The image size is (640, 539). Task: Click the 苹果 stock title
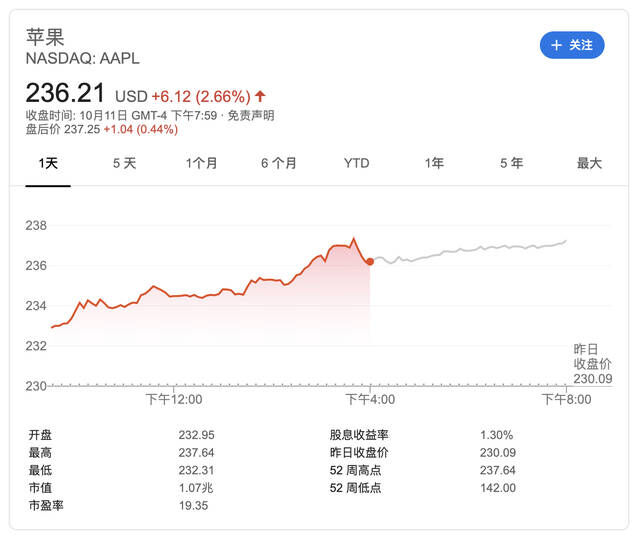pos(45,37)
